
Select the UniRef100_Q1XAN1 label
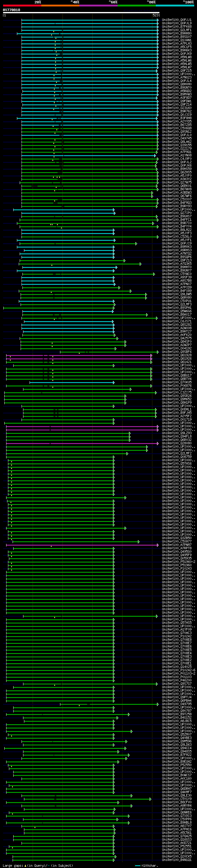click(x=176, y=40)
